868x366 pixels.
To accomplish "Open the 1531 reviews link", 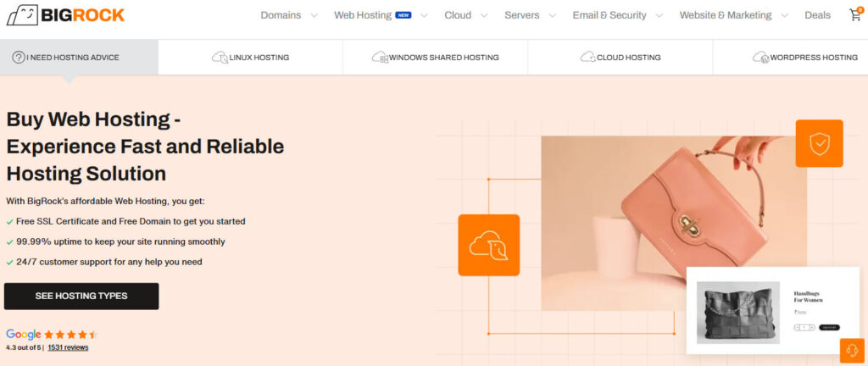I will click(68, 347).
